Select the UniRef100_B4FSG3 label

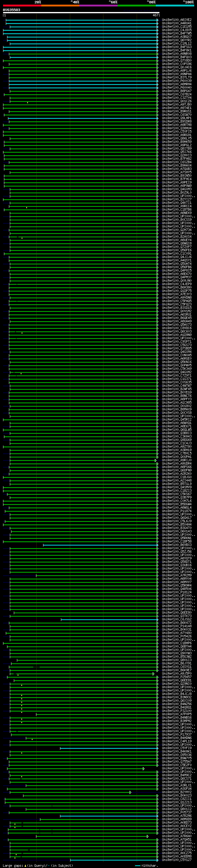177,47
